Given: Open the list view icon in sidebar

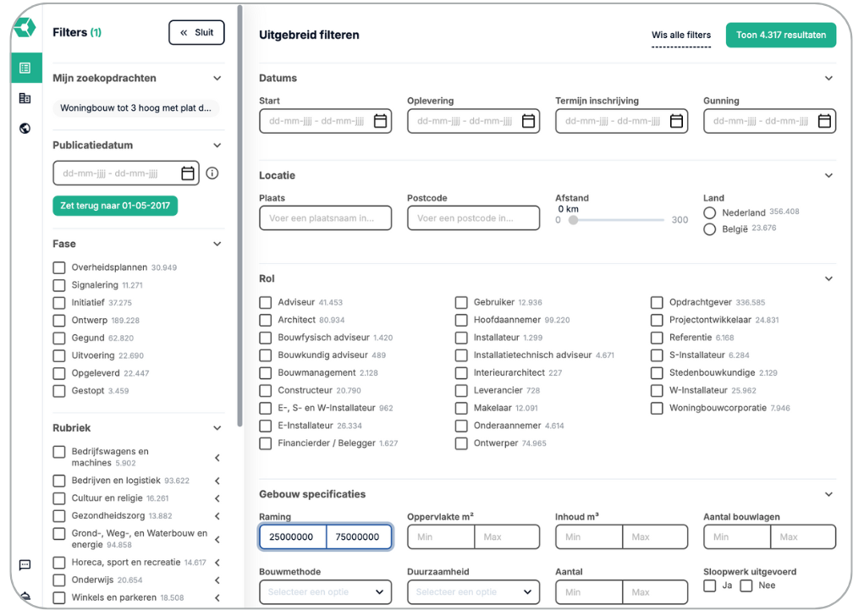Looking at the screenshot, I should pyautogui.click(x=25, y=68).
